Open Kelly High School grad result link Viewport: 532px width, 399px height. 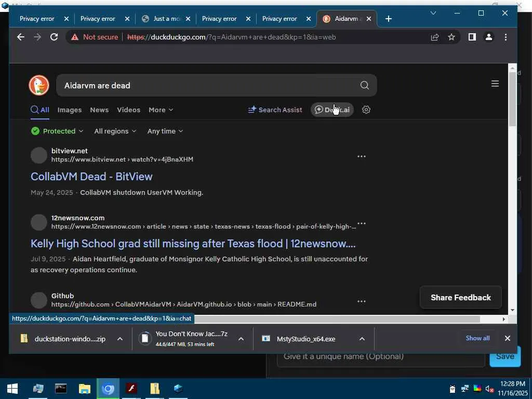(193, 244)
